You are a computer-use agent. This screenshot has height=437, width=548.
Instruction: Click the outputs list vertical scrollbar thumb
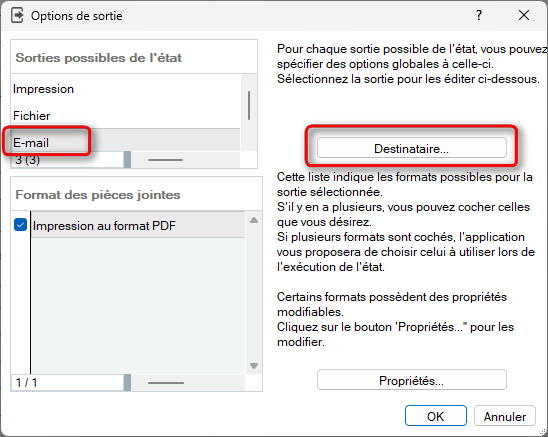(249, 106)
